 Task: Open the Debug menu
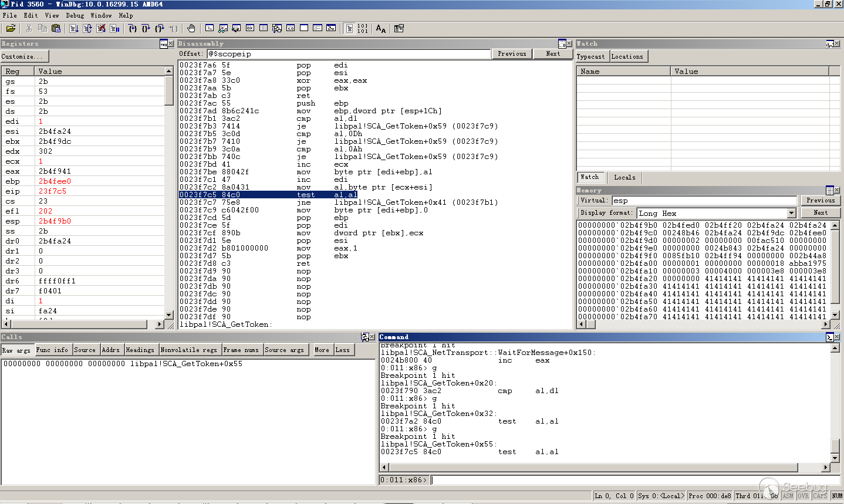[75, 16]
